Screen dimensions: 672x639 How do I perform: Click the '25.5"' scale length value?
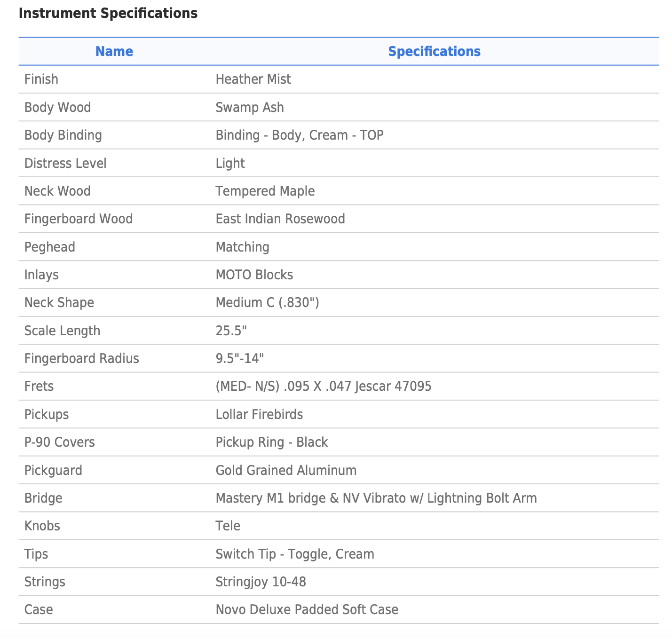click(x=231, y=331)
